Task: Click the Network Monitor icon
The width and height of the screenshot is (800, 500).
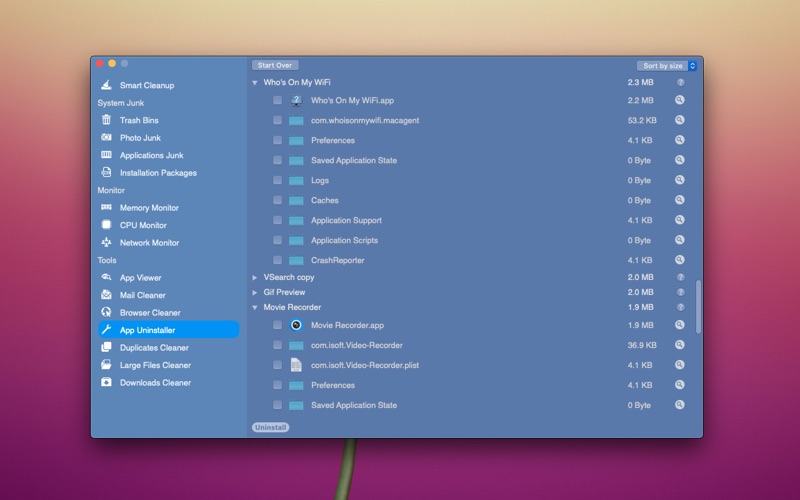Action: tap(106, 242)
